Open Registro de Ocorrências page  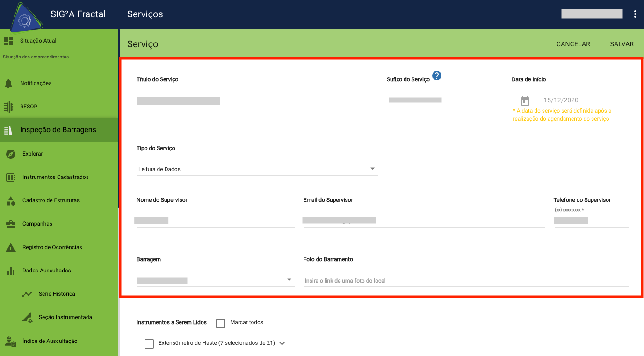pyautogui.click(x=59, y=247)
